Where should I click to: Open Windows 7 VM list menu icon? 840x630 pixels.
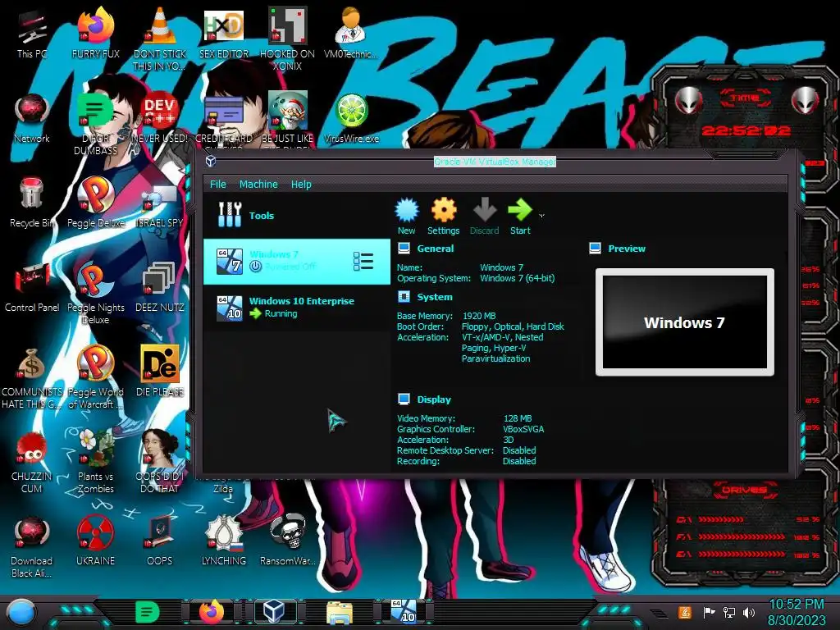(363, 262)
